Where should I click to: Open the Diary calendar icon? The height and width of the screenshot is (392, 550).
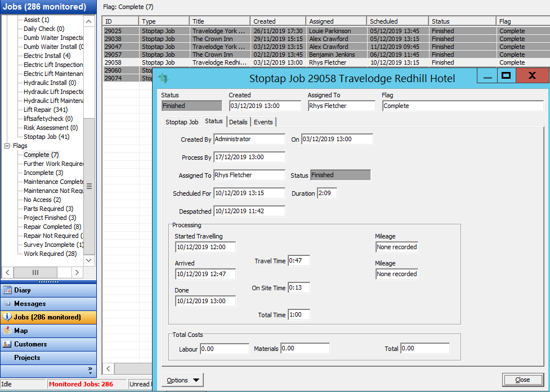coord(7,290)
